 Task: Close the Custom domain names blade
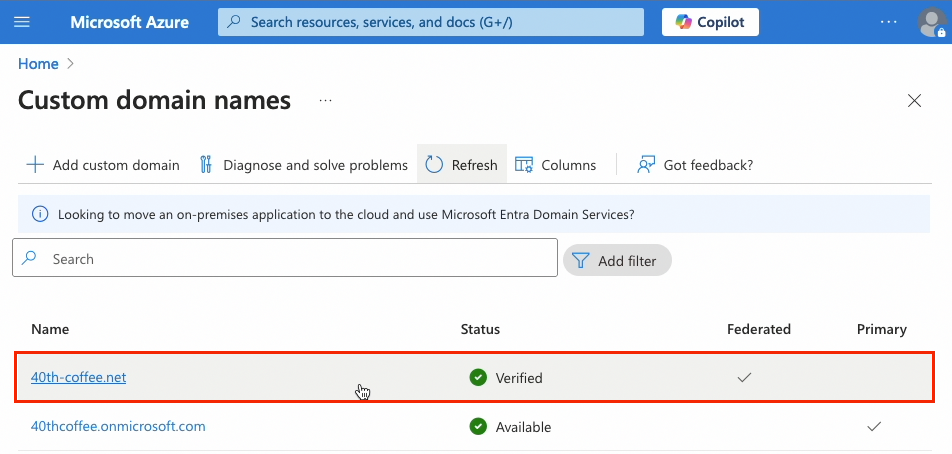pos(913,101)
